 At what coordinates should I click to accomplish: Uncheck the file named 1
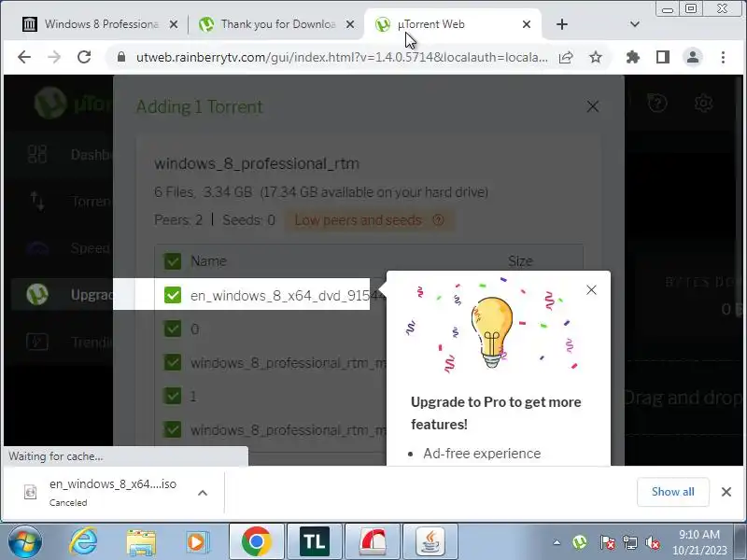pos(173,396)
